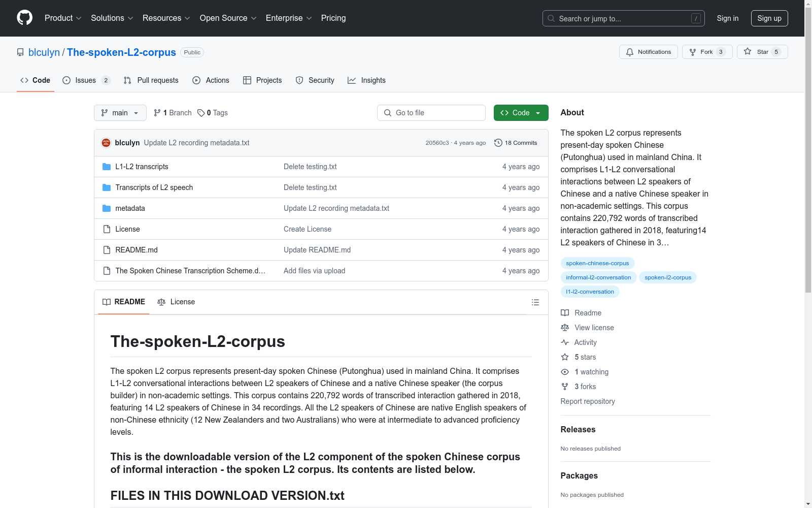Switch to the Insights tab
Image resolution: width=812 pixels, height=508 pixels.
coord(366,80)
